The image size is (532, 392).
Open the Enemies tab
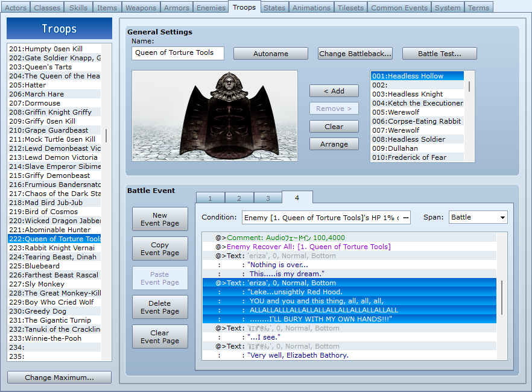211,7
